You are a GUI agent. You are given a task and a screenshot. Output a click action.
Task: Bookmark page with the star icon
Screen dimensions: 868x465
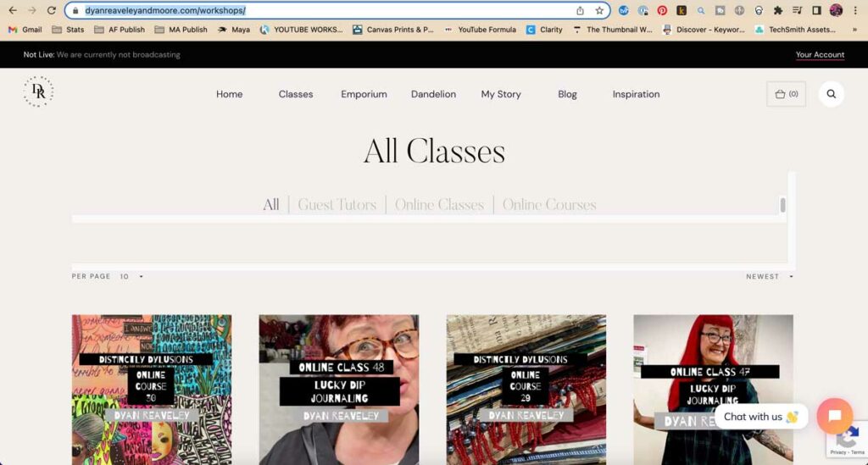click(x=599, y=10)
